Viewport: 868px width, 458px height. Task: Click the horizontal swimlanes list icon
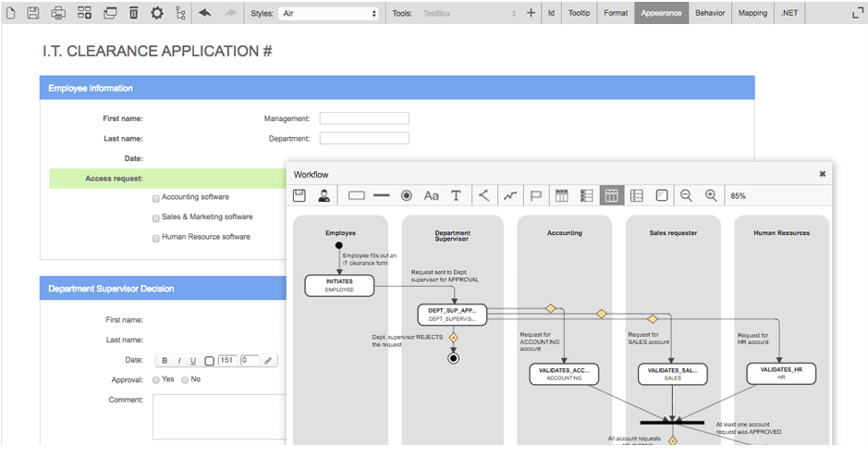point(637,195)
